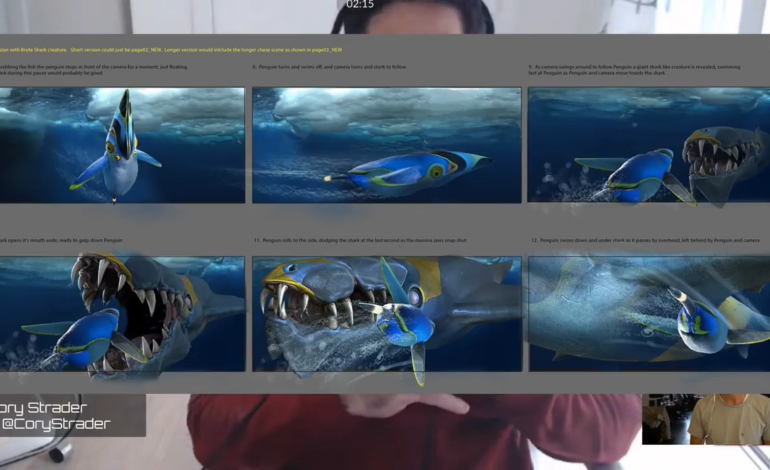Select the shark wide open mouth frame

click(122, 314)
